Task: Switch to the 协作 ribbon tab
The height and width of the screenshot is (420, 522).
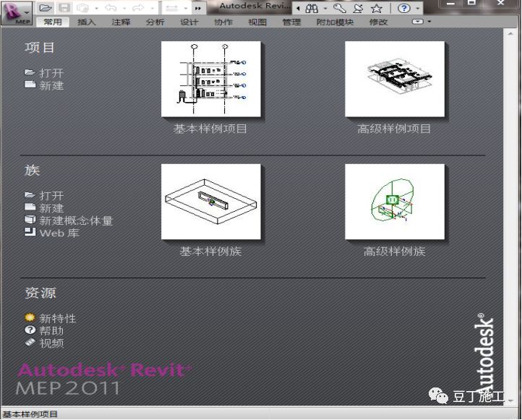Action: (x=223, y=22)
